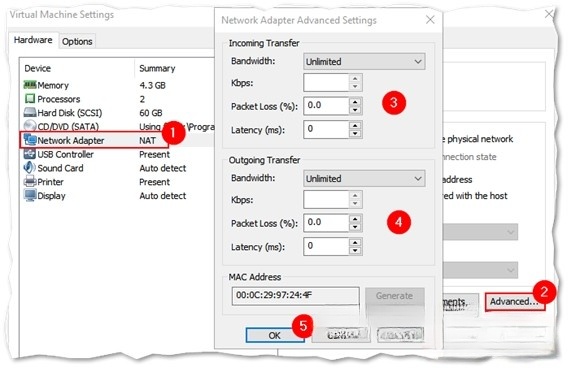The image size is (568, 368).
Task: Increase Outgoing Latency with up arrow
Action: click(x=355, y=242)
